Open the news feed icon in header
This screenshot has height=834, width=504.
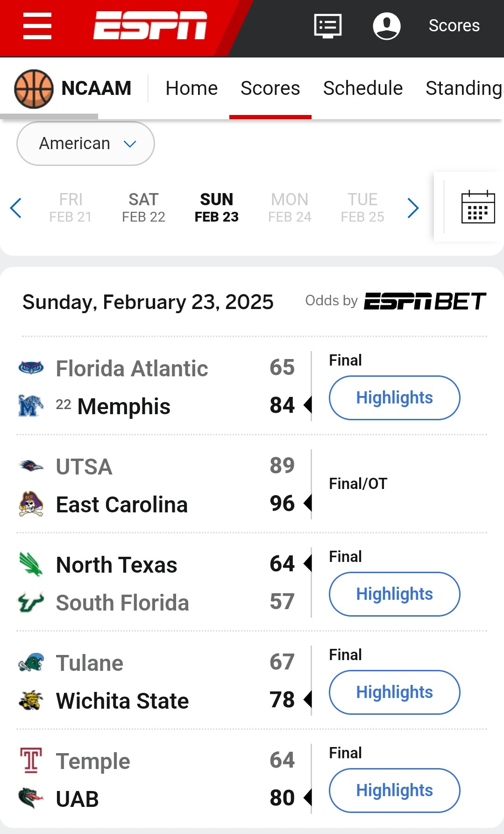click(x=327, y=26)
